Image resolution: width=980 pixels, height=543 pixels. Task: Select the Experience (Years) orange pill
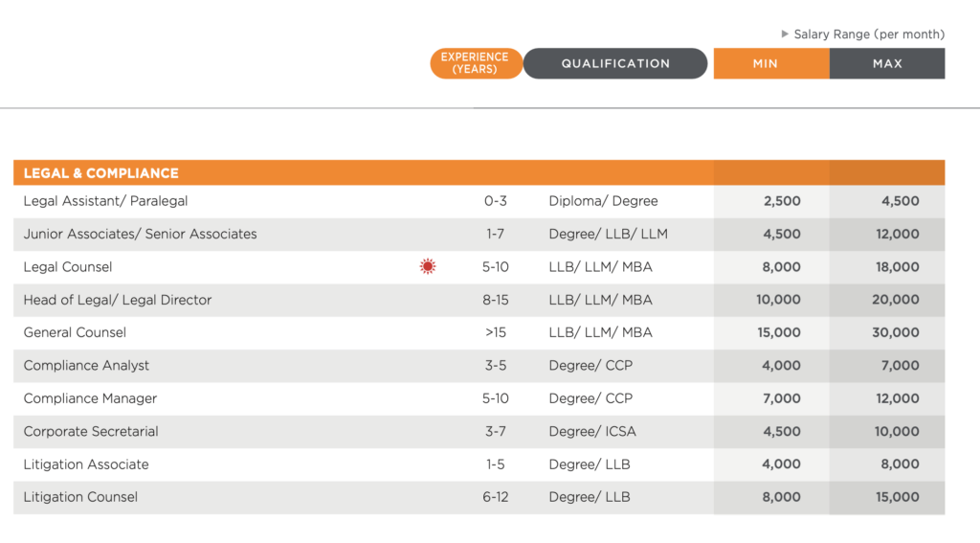(476, 63)
